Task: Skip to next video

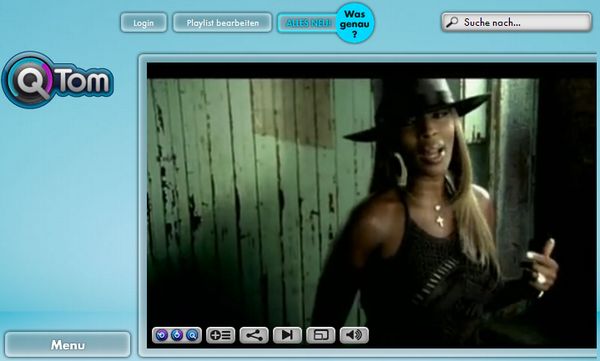Action: click(x=287, y=335)
